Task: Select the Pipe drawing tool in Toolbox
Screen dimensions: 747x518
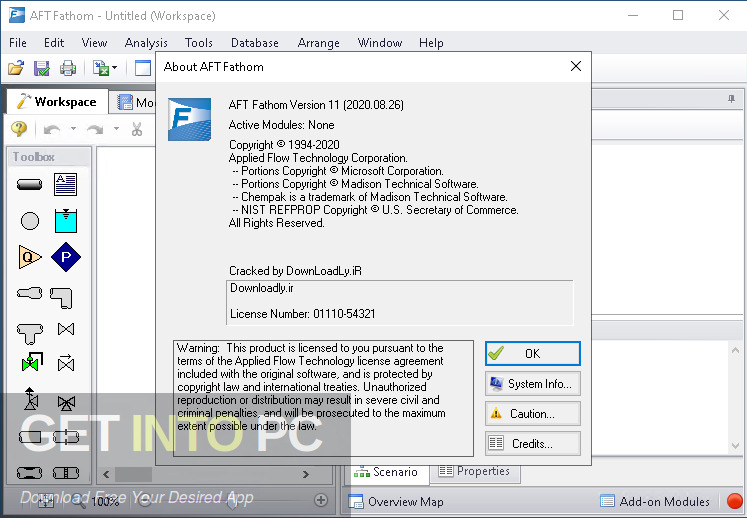Action: [30, 184]
